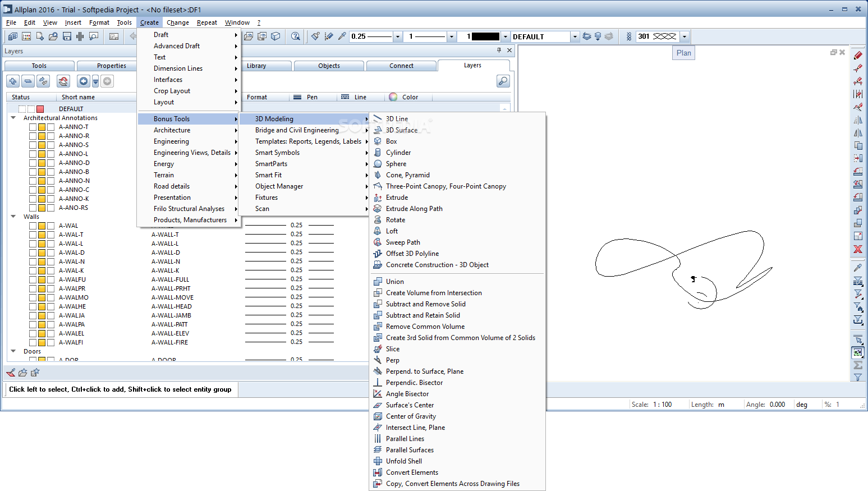Click the red swatch in DEFAULT row
The height and width of the screenshot is (491, 868).
(40, 109)
